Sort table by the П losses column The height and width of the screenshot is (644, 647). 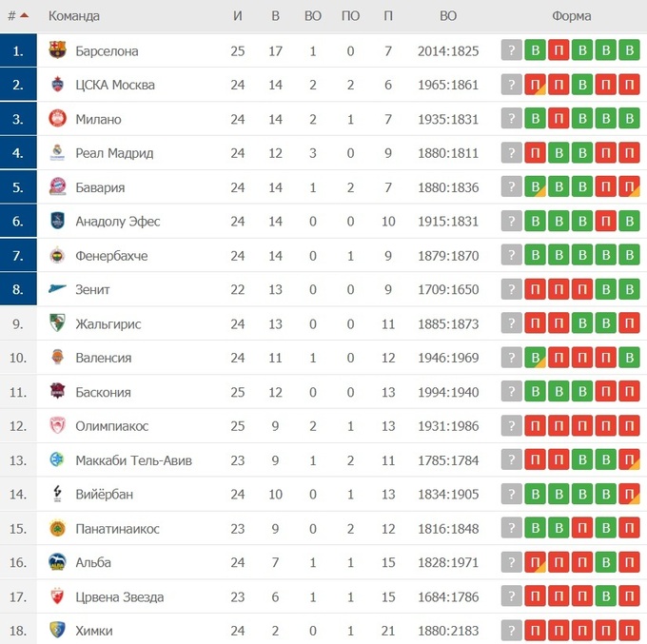388,15
